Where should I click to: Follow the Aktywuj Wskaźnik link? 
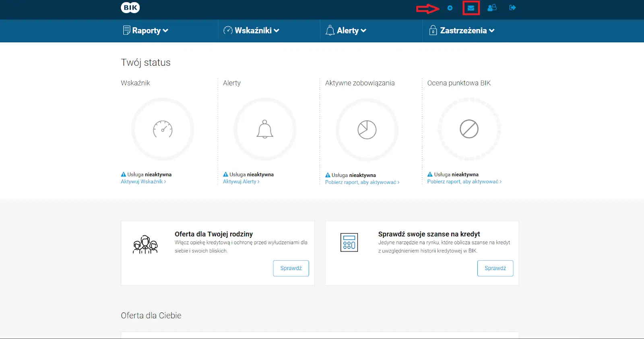(x=143, y=182)
